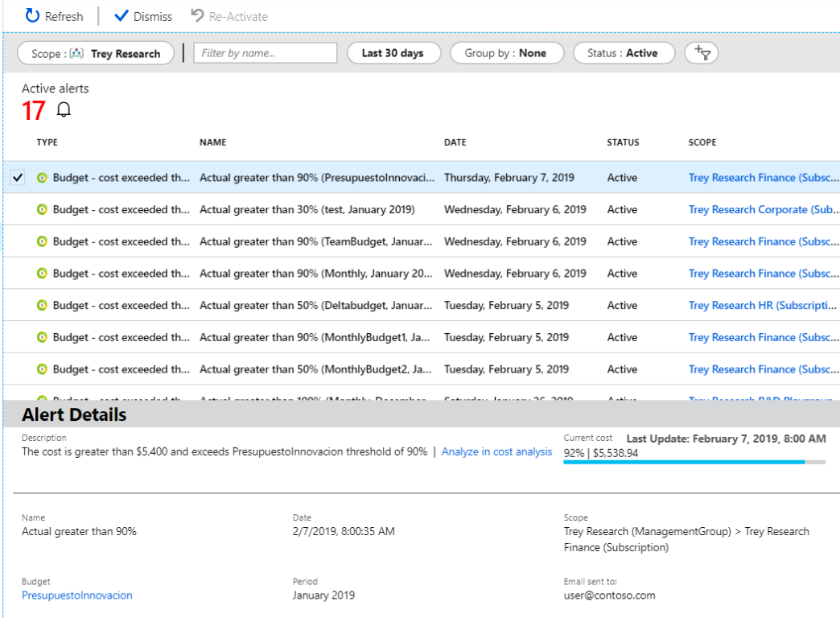Sort by the STATUS column header
This screenshot has width=840, height=618.
[x=623, y=142]
